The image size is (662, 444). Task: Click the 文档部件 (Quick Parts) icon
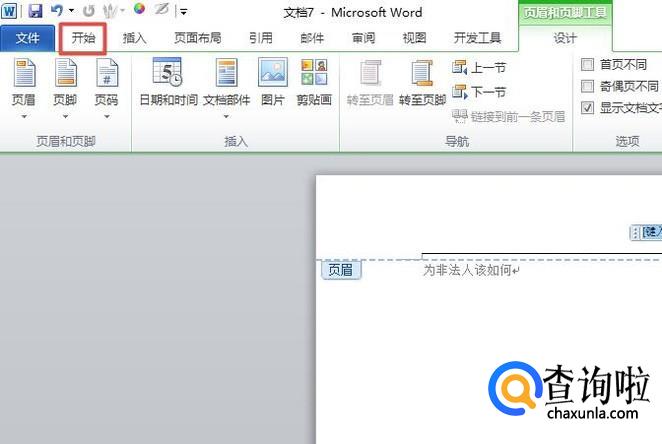pos(227,73)
